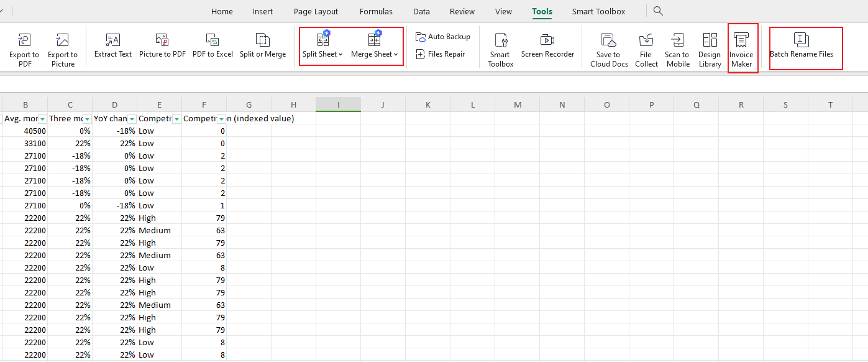Click the Medium cell beside first 63
868x362 pixels.
[x=159, y=231]
